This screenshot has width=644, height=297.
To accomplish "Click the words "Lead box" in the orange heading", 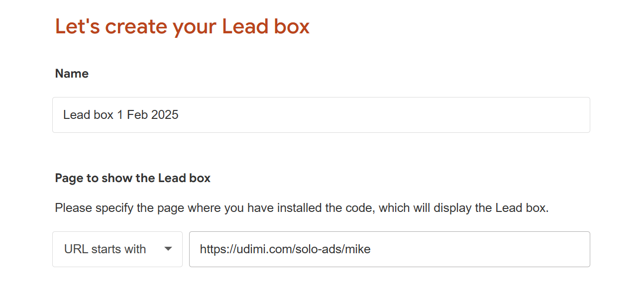I will (266, 26).
